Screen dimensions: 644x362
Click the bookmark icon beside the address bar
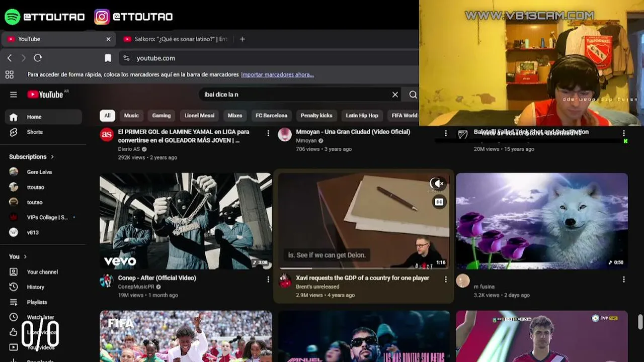pos(108,58)
